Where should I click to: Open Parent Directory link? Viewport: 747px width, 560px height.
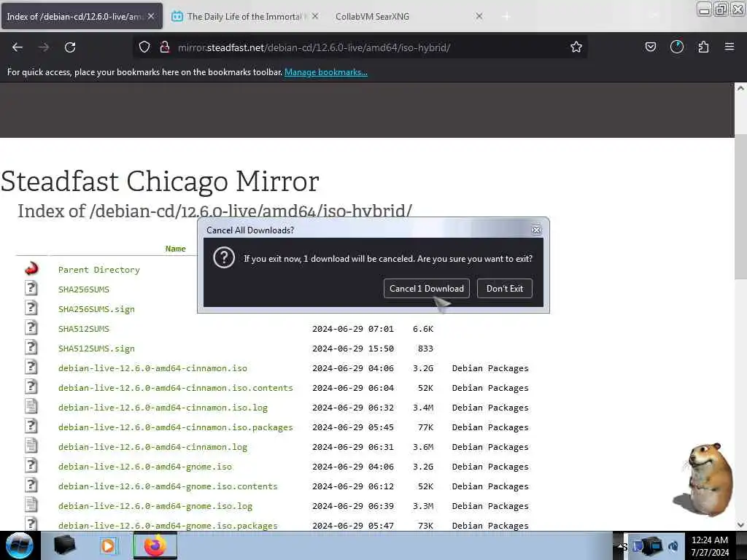(99, 270)
